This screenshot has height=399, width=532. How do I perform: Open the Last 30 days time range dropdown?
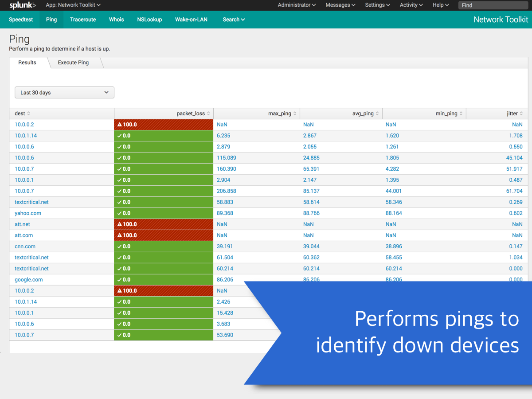click(x=65, y=93)
